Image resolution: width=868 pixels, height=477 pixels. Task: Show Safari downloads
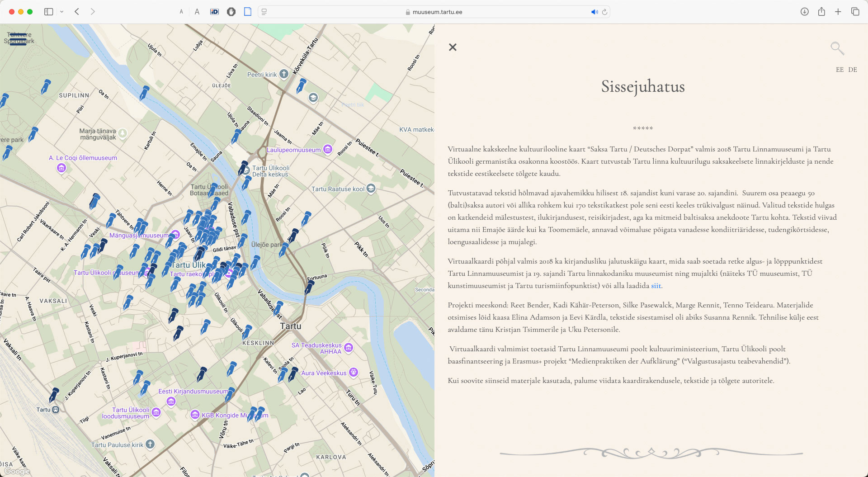click(805, 12)
